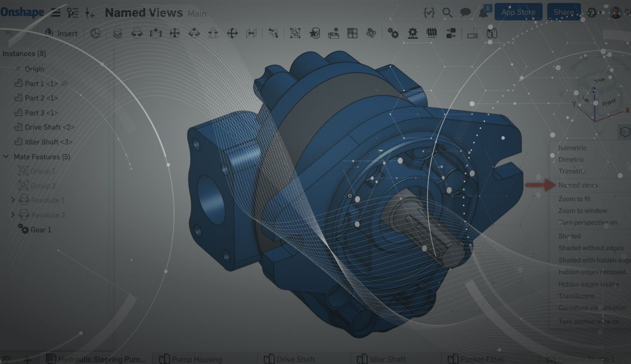Click the Gear 1 mate feature
This screenshot has width=631, height=364.
[40, 230]
